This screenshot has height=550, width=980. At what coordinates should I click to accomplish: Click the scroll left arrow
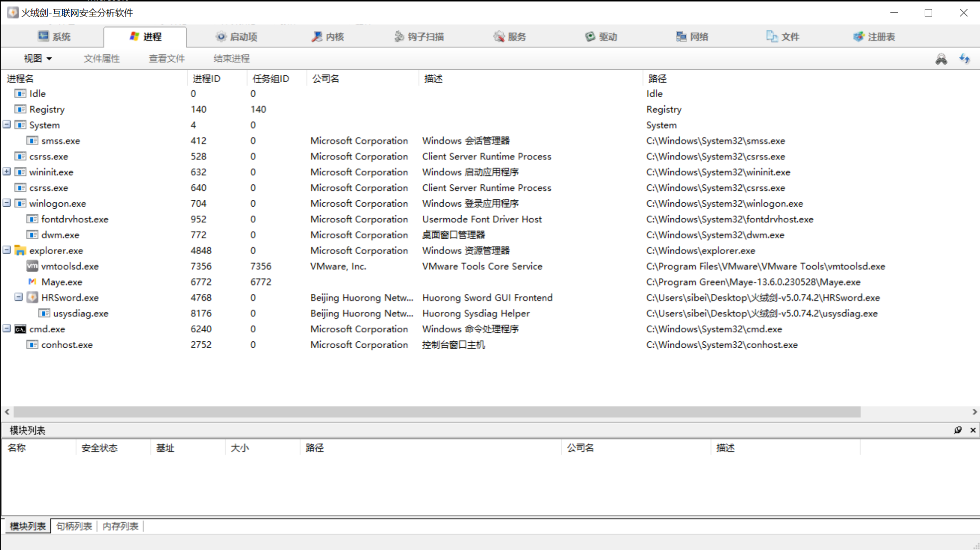7,412
